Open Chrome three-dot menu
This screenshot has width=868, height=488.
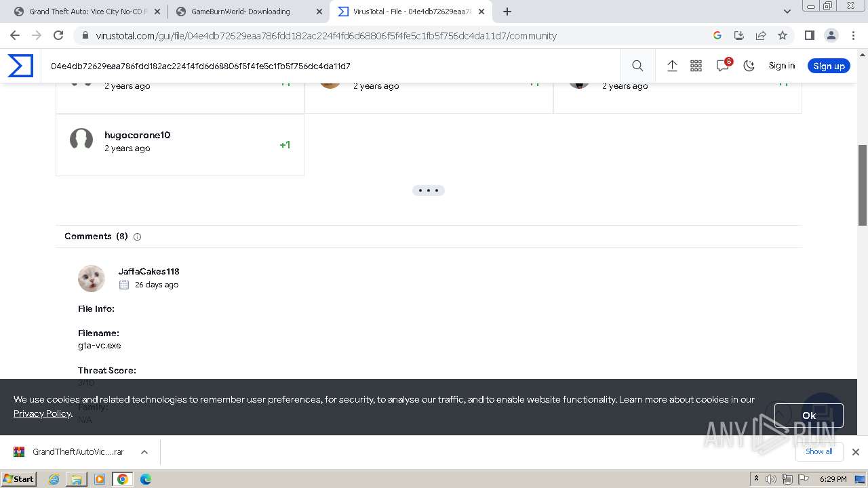(853, 35)
